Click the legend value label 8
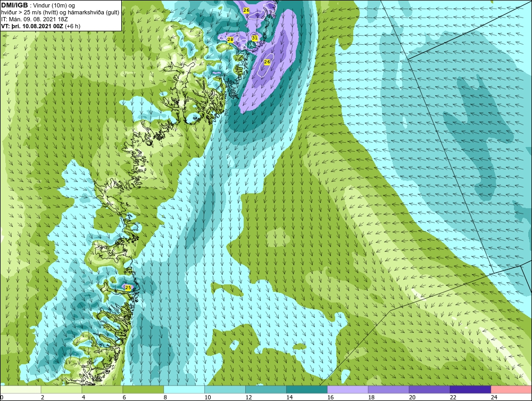This screenshot has width=532, height=401. (x=165, y=397)
